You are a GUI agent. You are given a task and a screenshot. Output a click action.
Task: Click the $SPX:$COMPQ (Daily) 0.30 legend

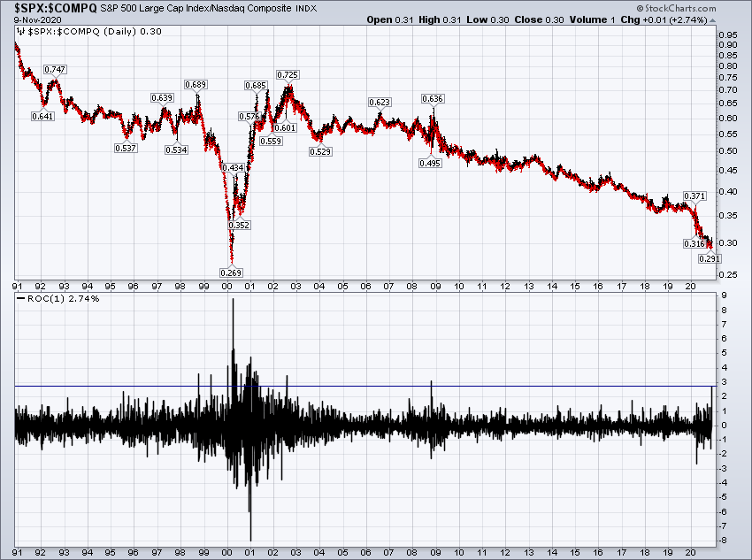[95, 32]
